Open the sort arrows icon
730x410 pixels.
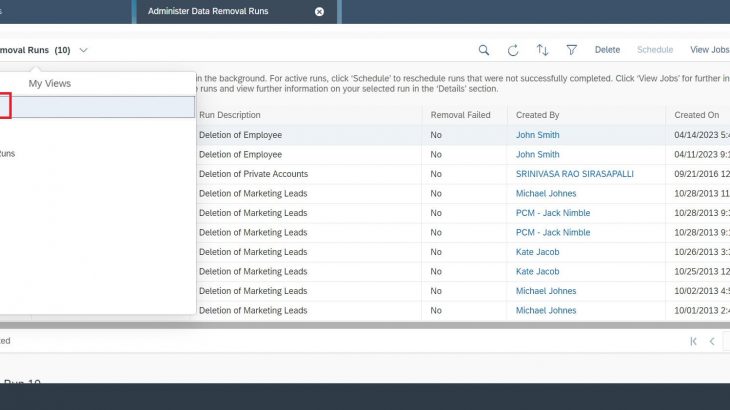(x=542, y=50)
